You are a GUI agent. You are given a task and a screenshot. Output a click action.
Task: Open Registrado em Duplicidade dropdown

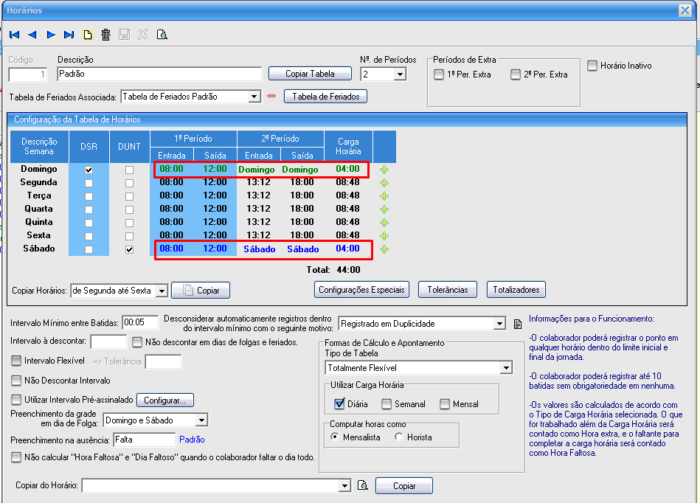[500, 324]
